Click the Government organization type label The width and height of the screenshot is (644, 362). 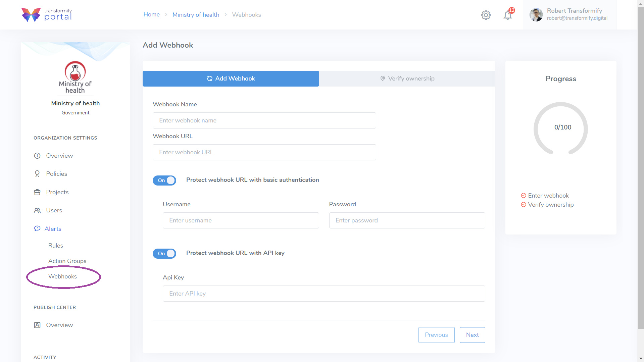[x=75, y=113]
